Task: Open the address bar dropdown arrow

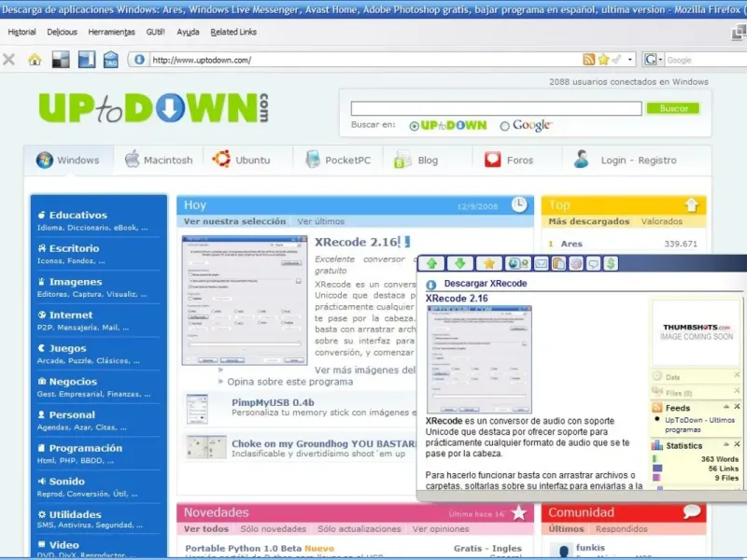Action: pos(629,60)
